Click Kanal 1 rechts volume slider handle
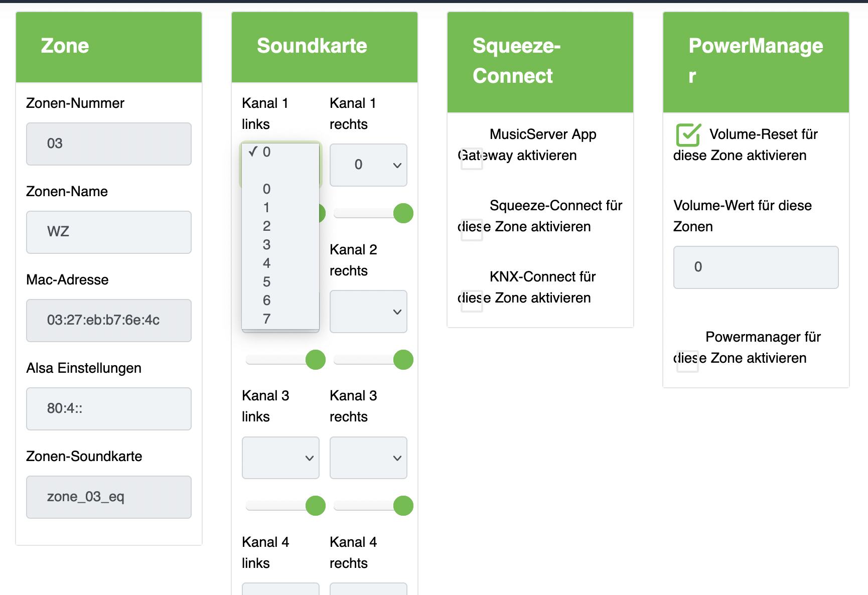This screenshot has height=595, width=868. [403, 213]
